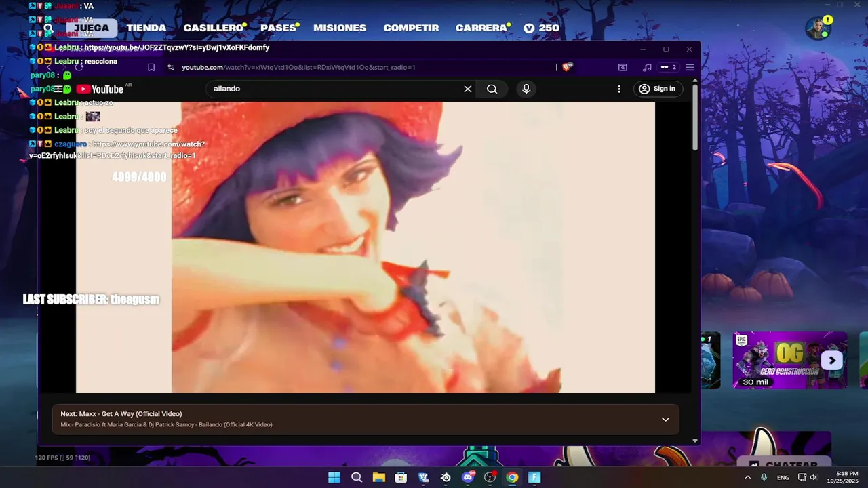Open the SteelSeries app on the taskbar
The height and width of the screenshot is (488, 868).
click(x=446, y=477)
